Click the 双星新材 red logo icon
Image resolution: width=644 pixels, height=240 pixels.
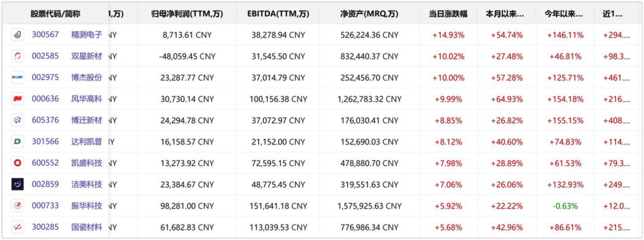(x=17, y=56)
